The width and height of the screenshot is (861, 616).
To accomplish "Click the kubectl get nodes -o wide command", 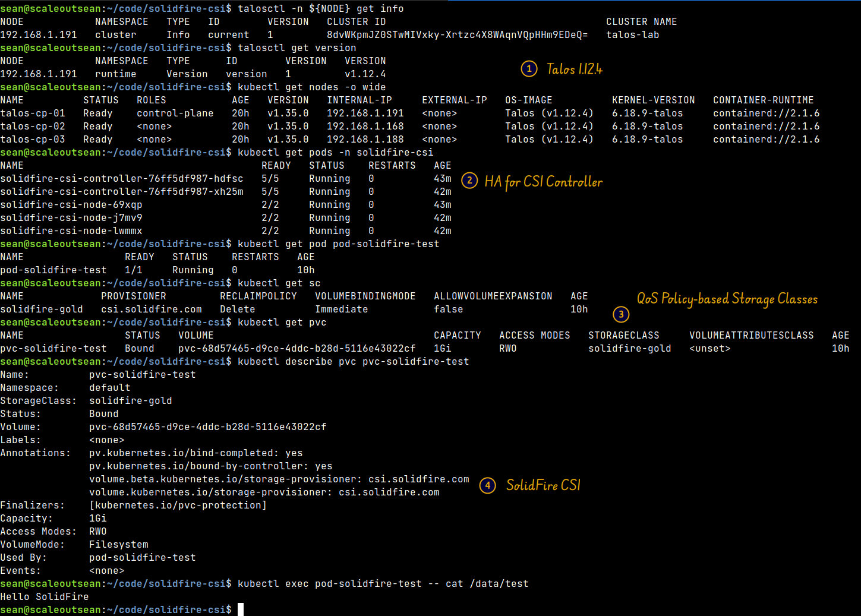I will (x=311, y=87).
